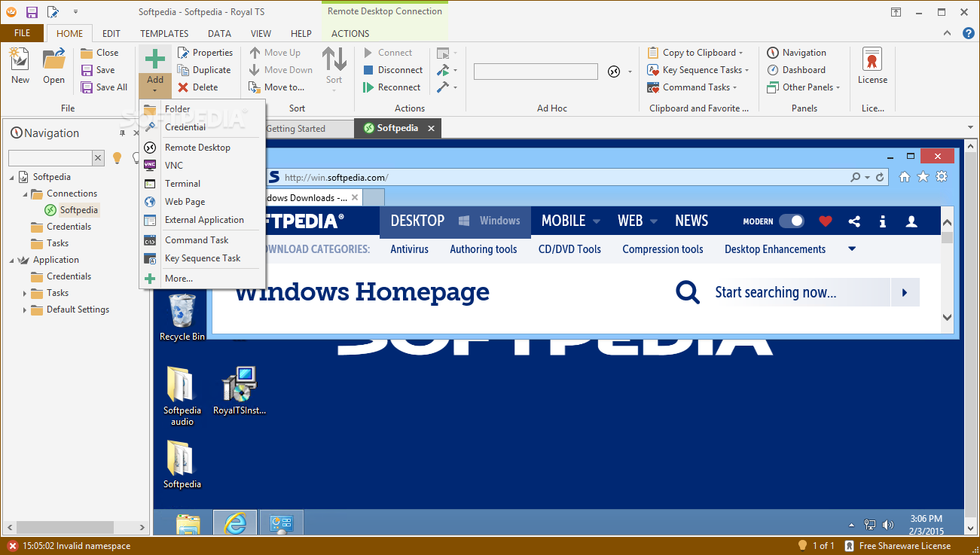Open the Copy to Clipboard dropdown
The image size is (980, 555).
click(x=740, y=53)
